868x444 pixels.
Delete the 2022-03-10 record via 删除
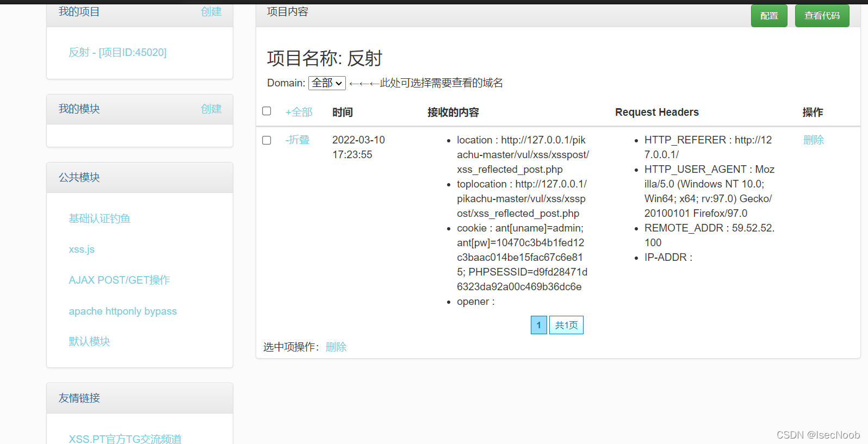[814, 140]
